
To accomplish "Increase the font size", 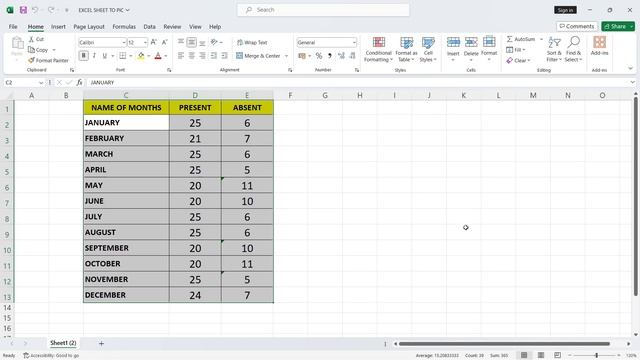I will pyautogui.click(x=153, y=42).
